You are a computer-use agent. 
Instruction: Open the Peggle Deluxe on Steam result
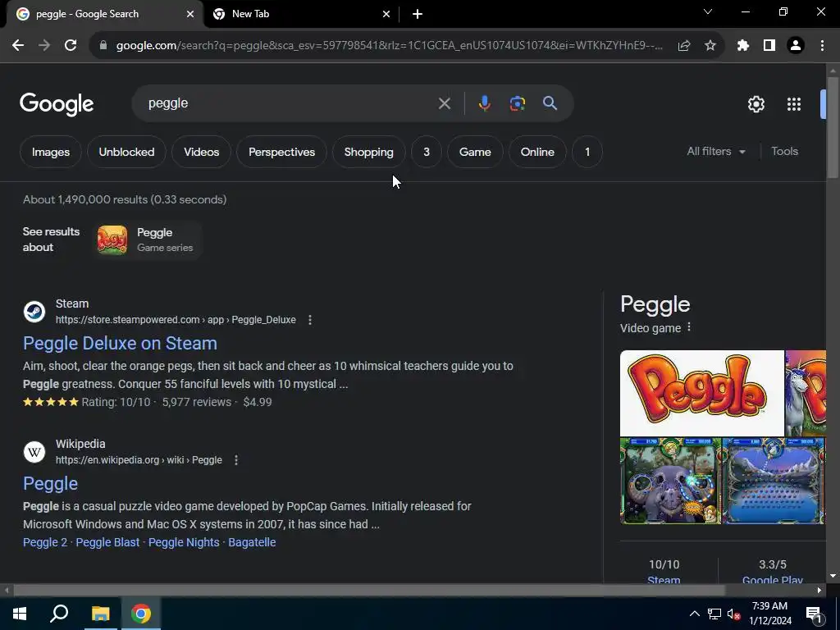click(x=120, y=344)
